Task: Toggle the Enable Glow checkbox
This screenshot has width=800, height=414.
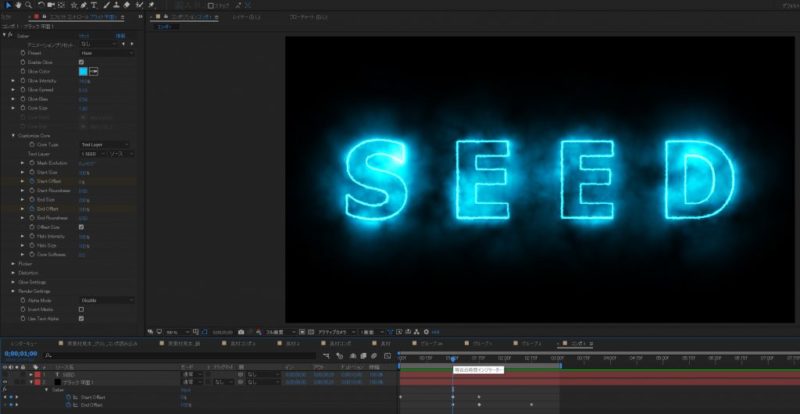Action: coord(81,62)
